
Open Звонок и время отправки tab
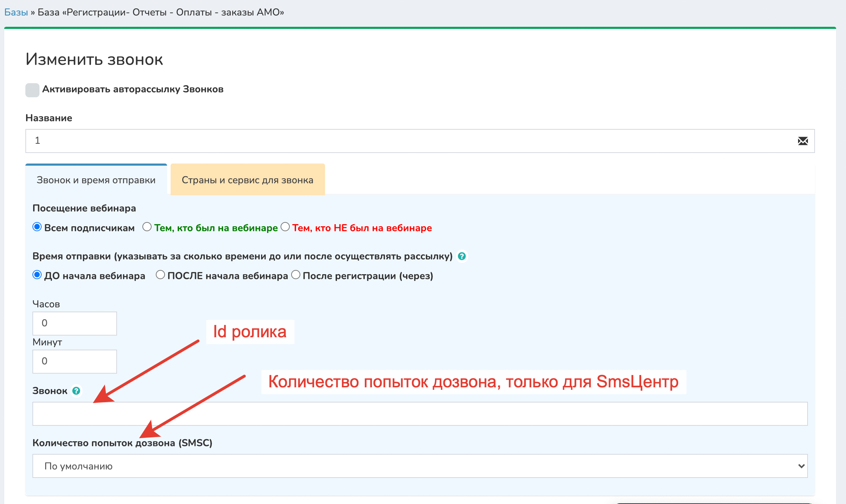pos(96,180)
